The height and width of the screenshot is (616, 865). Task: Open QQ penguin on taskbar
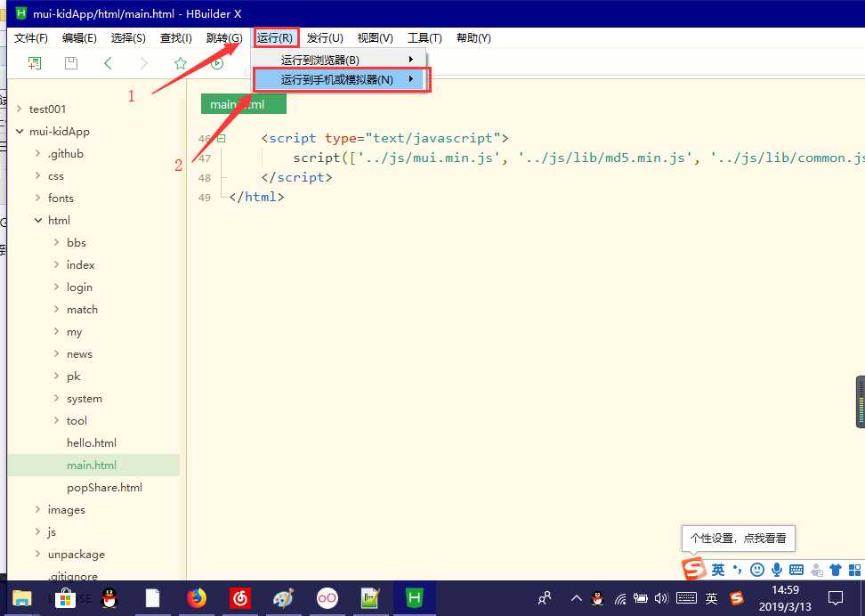109,598
